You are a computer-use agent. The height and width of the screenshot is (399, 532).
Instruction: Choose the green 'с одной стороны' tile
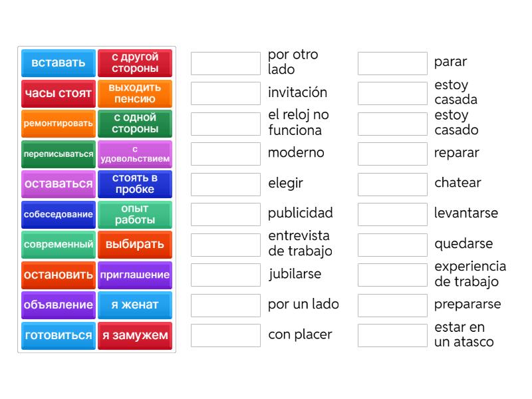135,124
